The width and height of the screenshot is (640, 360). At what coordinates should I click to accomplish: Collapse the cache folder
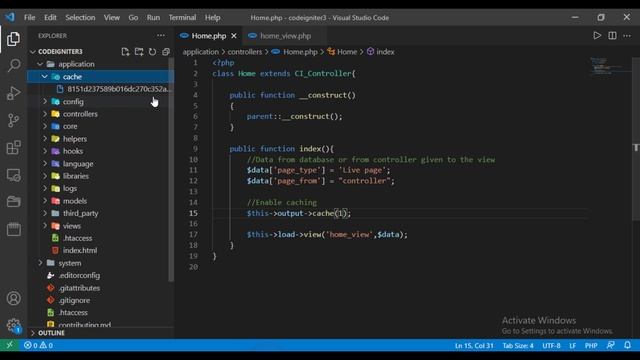pyautogui.click(x=44, y=76)
